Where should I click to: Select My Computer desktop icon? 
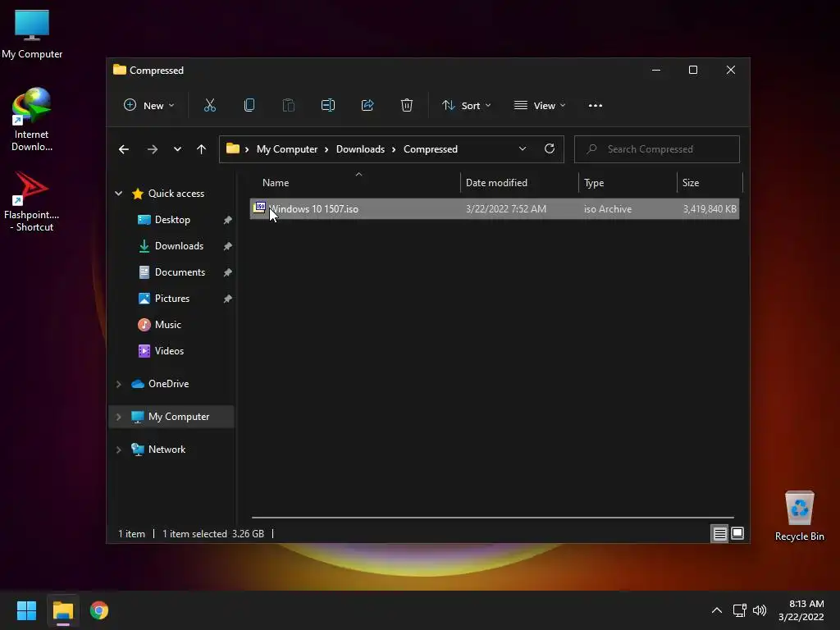pyautogui.click(x=32, y=34)
